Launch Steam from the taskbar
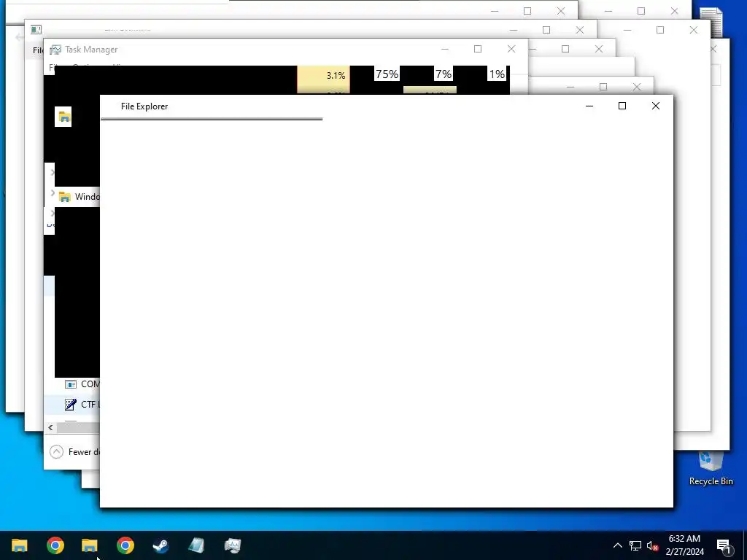Image resolution: width=747 pixels, height=560 pixels. tap(160, 545)
